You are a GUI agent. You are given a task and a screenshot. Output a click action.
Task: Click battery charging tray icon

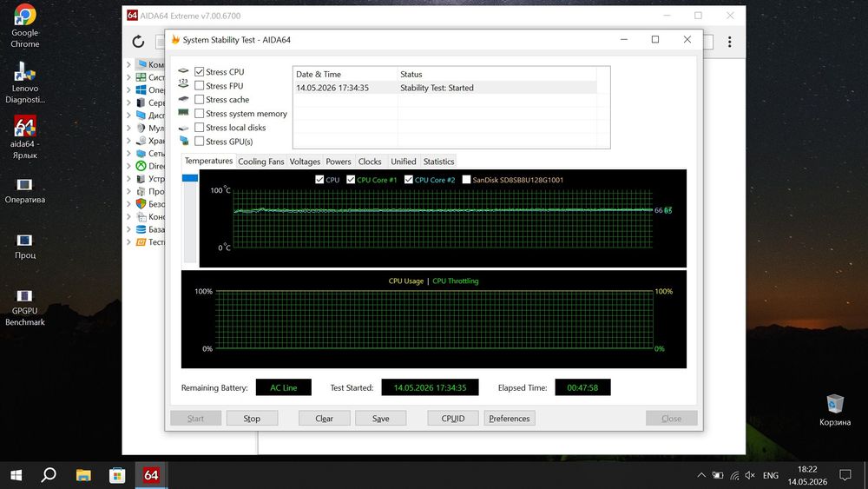tap(718, 475)
